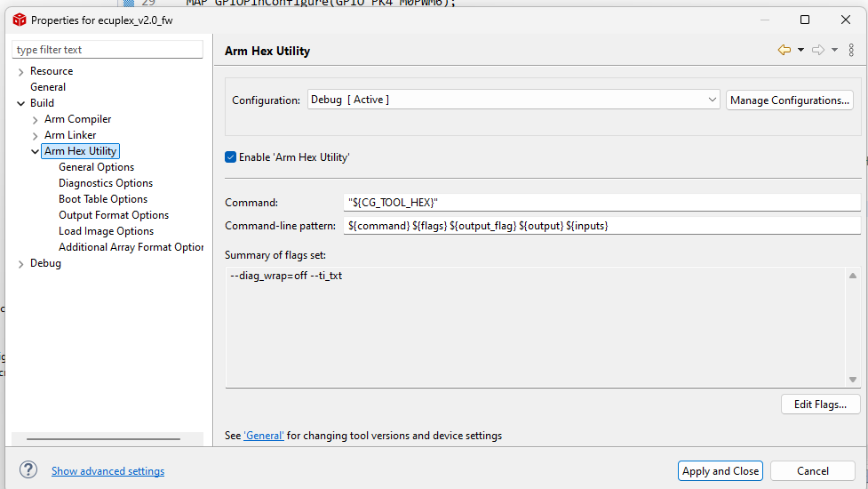Click the yellow back navigation arrow
This screenshot has width=868, height=489.
[x=784, y=50]
